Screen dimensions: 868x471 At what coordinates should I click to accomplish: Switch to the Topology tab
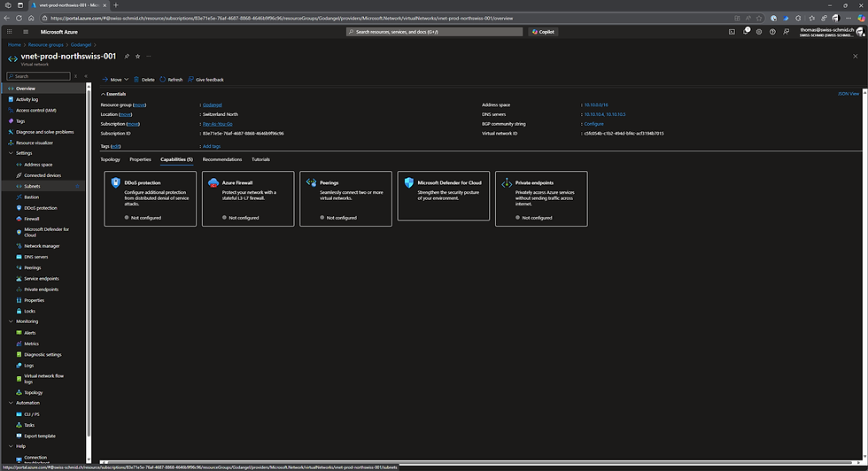coord(110,159)
